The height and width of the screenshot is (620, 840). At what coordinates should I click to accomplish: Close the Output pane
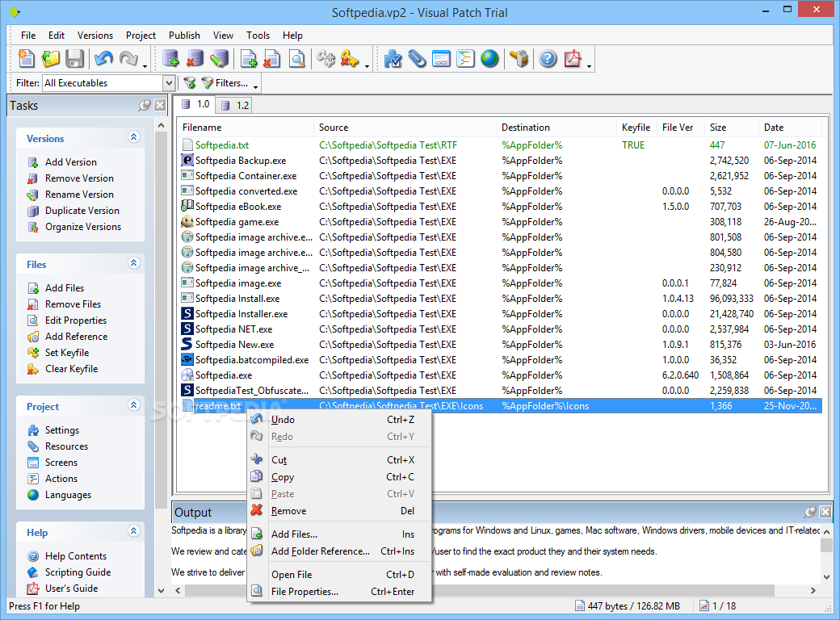[825, 512]
